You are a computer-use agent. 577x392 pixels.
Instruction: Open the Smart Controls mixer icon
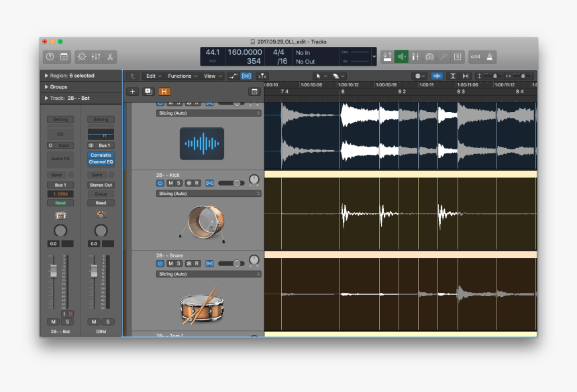[416, 56]
